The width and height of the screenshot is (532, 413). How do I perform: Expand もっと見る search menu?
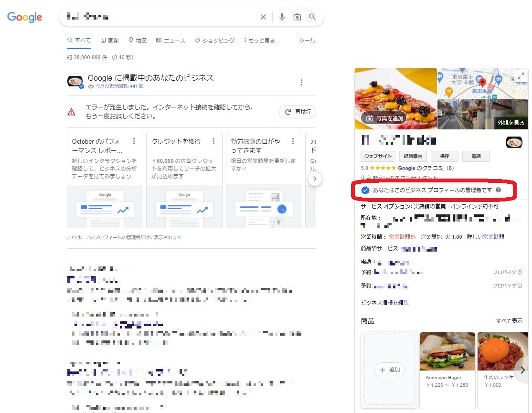tap(259, 41)
